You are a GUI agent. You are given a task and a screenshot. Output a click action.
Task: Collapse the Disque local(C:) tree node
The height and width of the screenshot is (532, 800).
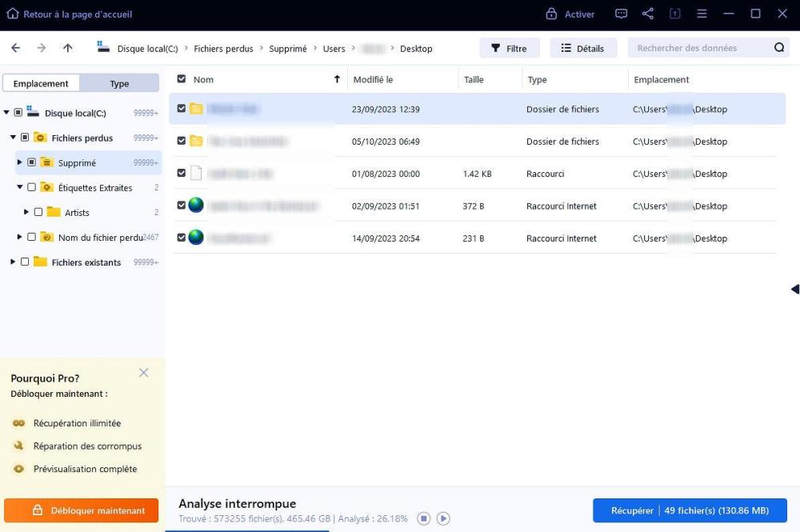[6, 112]
